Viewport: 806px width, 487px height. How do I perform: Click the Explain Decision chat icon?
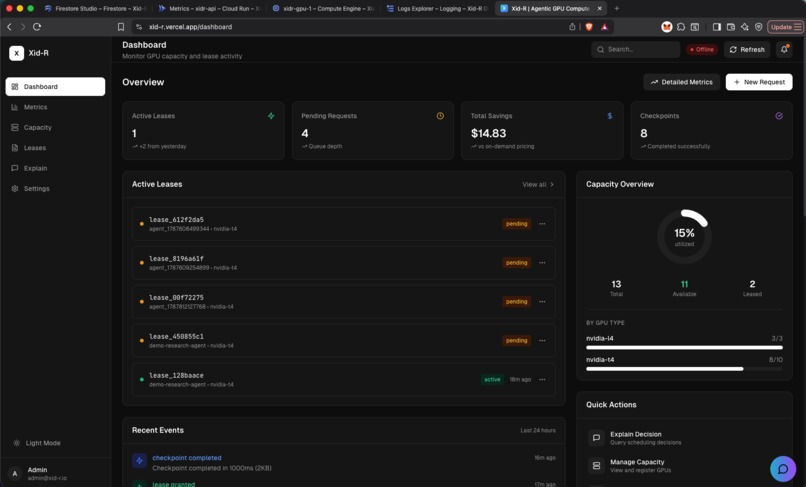click(596, 438)
